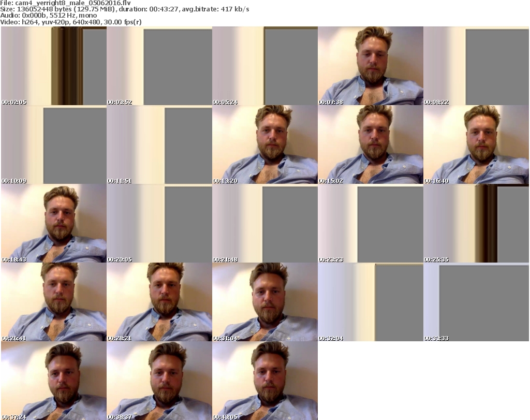
Task: Open the frame at timestamp 00:16:40
Action: click(x=476, y=144)
